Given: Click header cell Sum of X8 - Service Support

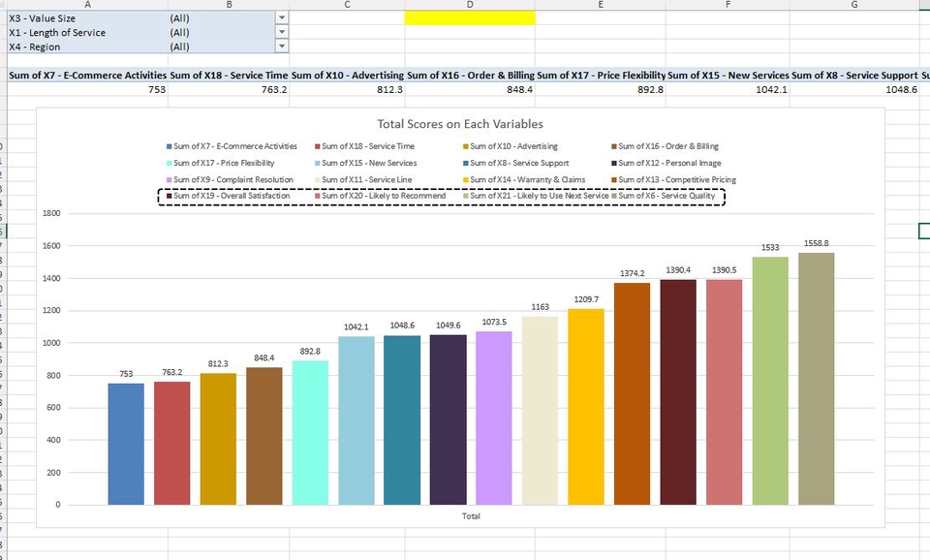Looking at the screenshot, I should coord(854,76).
